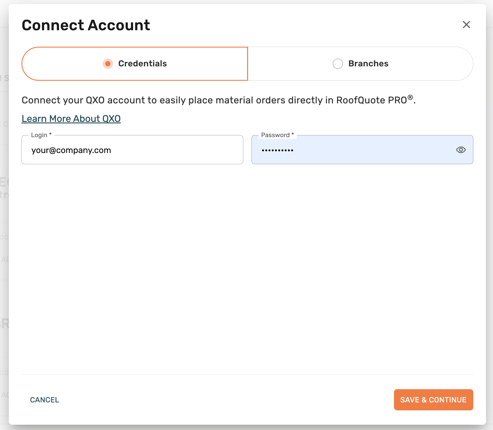493x430 pixels.
Task: Click the 'Connect your QXO account' description text
Action: coord(218,100)
